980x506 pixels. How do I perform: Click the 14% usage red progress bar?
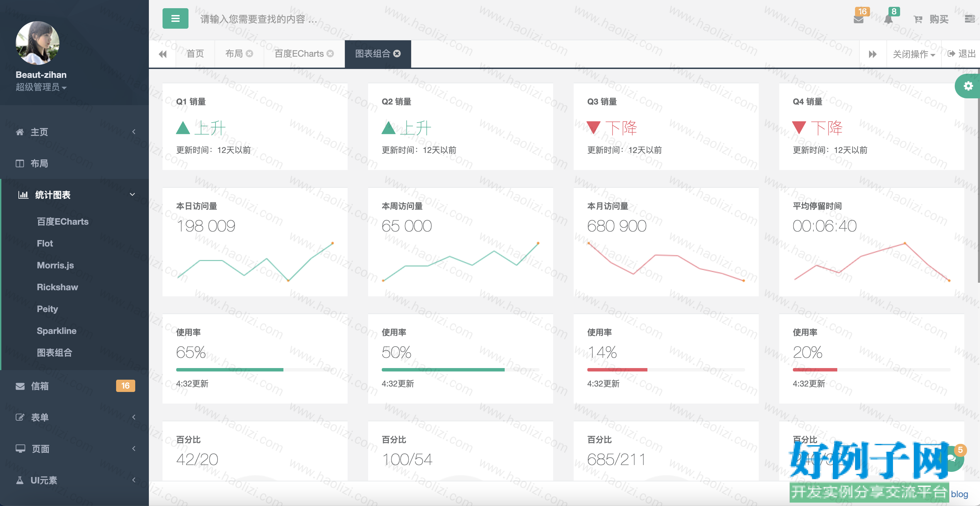[666, 370]
